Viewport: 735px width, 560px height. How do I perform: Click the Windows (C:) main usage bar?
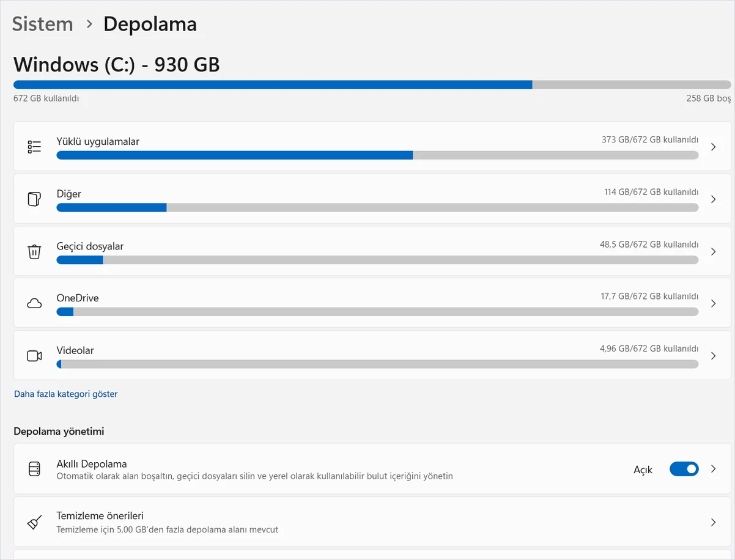click(372, 85)
